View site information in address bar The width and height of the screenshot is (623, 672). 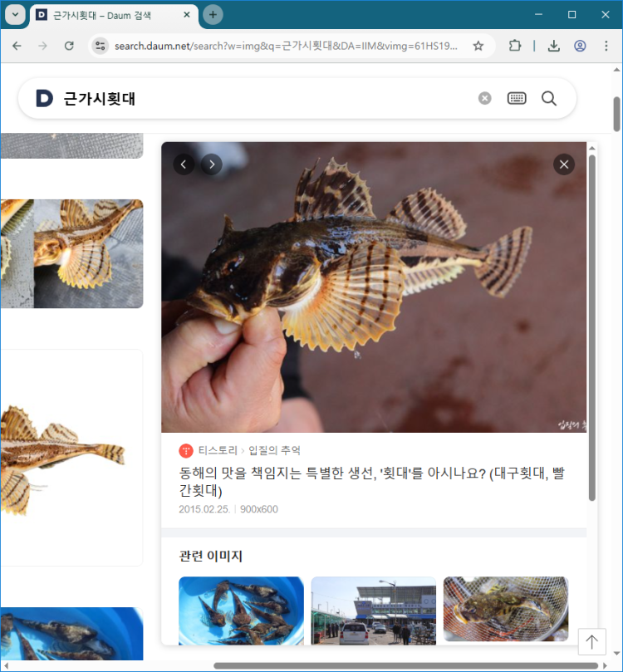point(101,46)
